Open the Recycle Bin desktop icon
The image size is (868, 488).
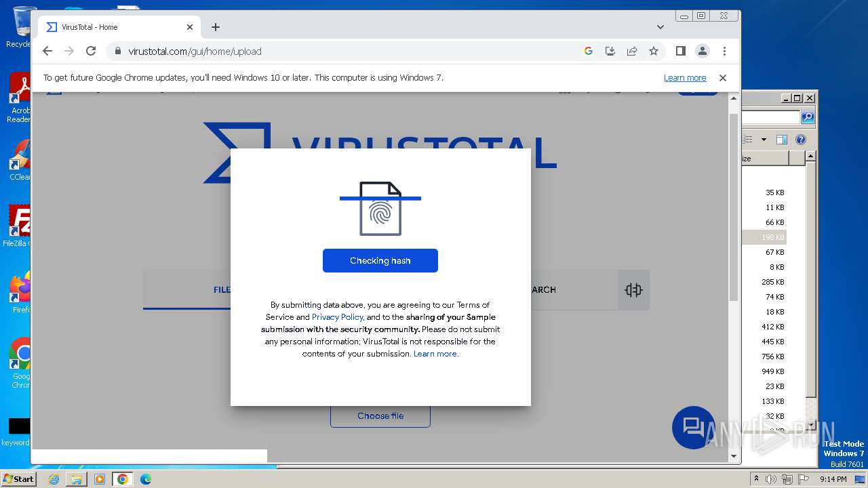tap(20, 27)
